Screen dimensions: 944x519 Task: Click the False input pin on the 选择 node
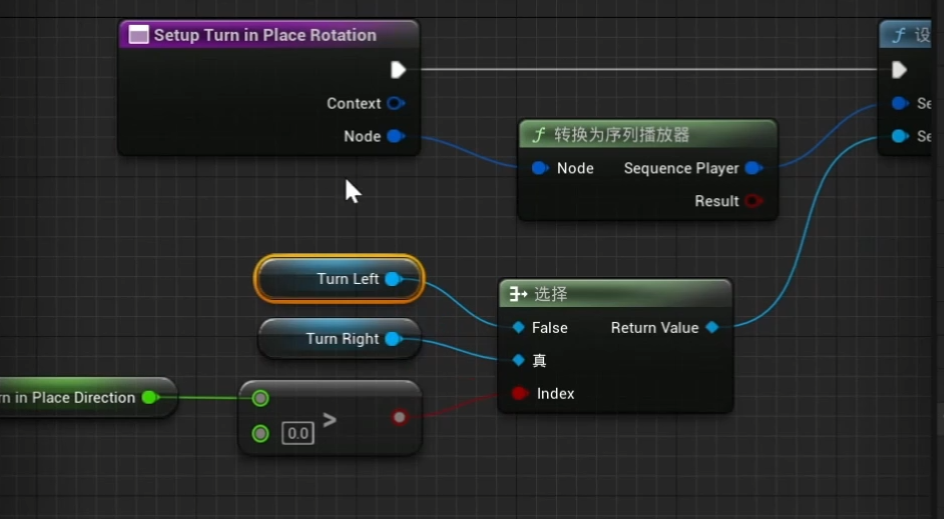click(x=518, y=328)
